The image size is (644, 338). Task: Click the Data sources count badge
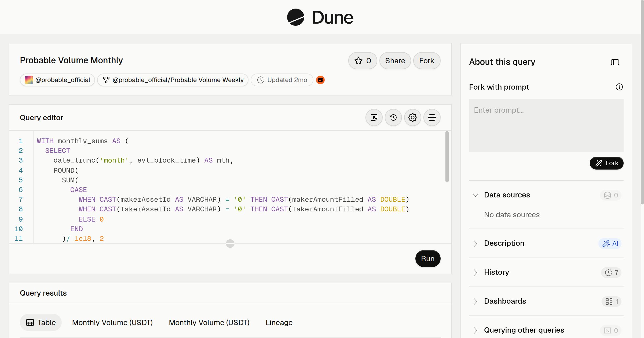tap(611, 195)
